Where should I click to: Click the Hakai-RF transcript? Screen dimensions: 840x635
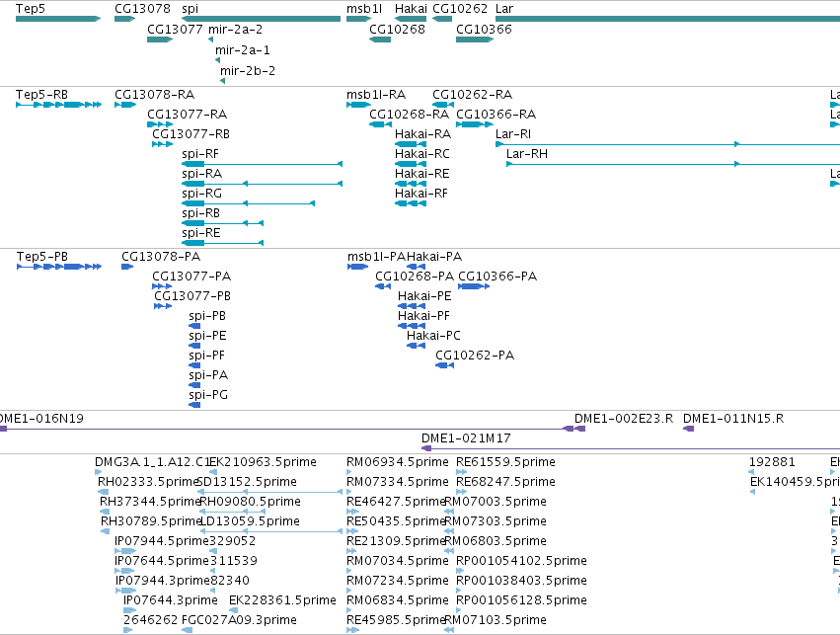(x=411, y=203)
